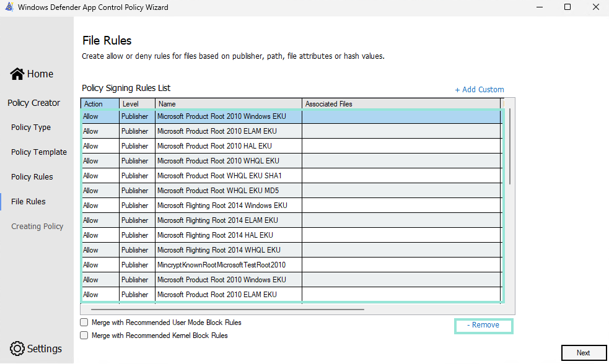Go to the Policy Type page

point(31,128)
